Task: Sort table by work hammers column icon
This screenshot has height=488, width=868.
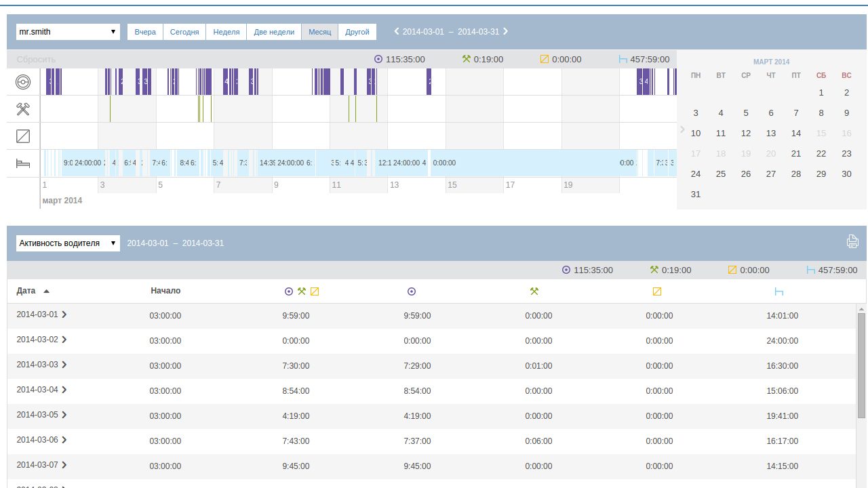Action: tap(534, 291)
